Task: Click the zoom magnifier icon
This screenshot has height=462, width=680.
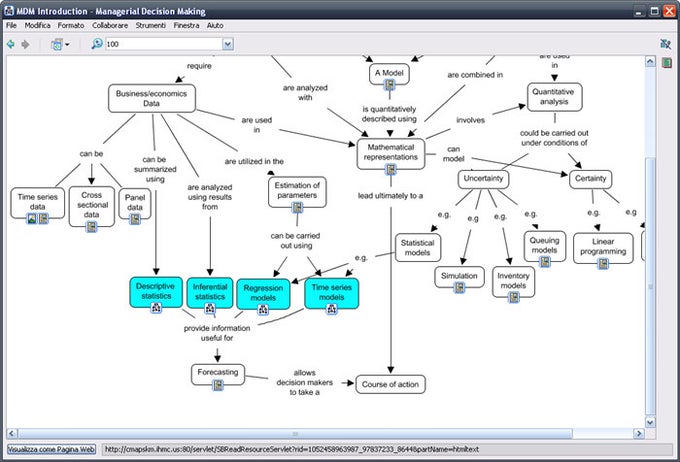Action: [97, 43]
